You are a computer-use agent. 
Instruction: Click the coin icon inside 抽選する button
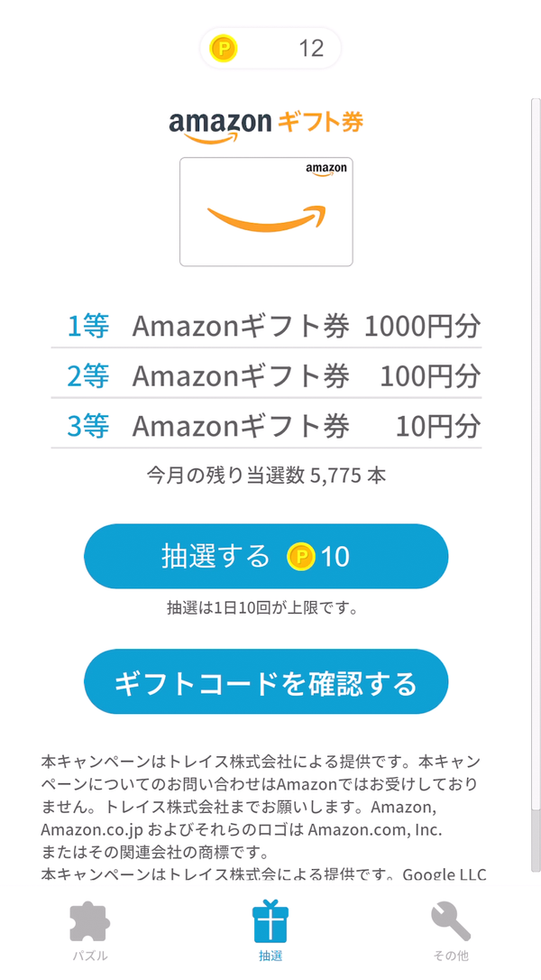(302, 556)
